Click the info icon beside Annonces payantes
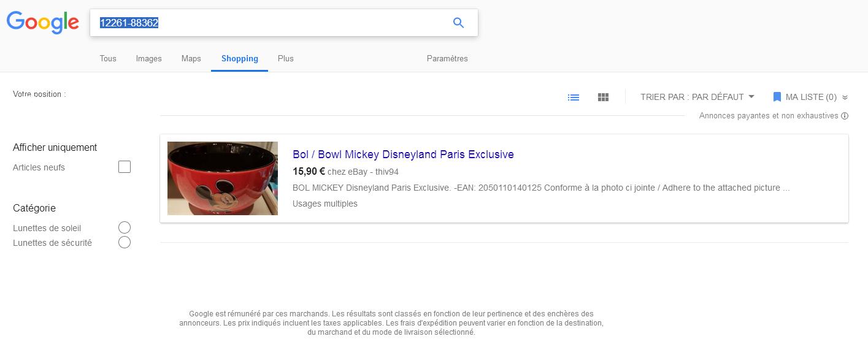868x347 pixels. click(x=845, y=116)
